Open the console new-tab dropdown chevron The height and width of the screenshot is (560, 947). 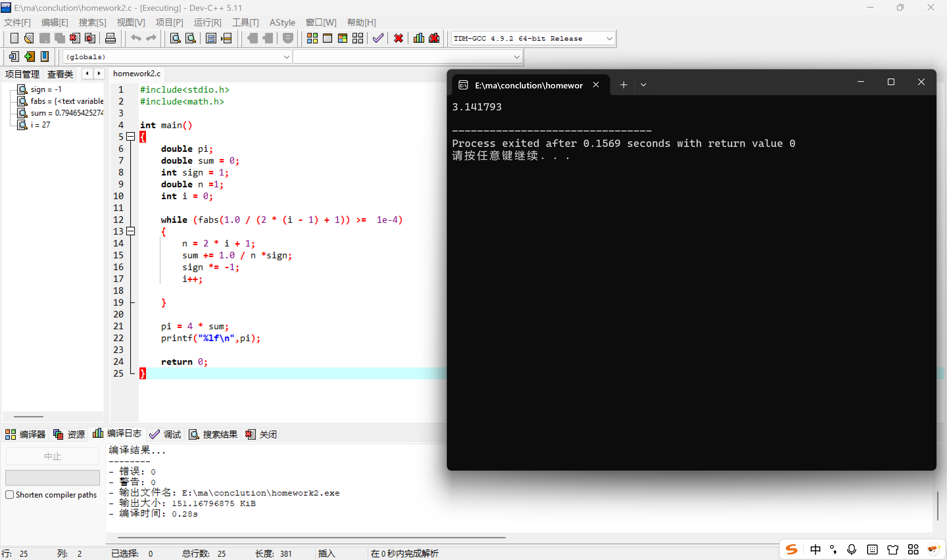coord(643,85)
